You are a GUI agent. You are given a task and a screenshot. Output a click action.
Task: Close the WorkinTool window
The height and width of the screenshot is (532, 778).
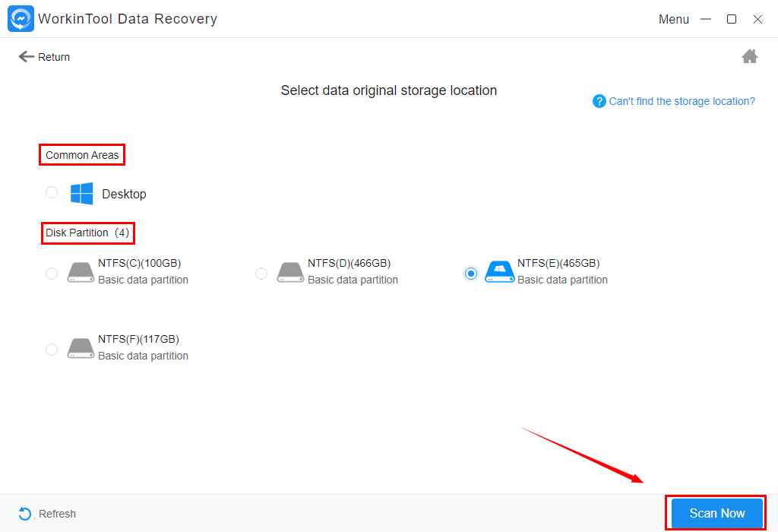click(x=757, y=19)
